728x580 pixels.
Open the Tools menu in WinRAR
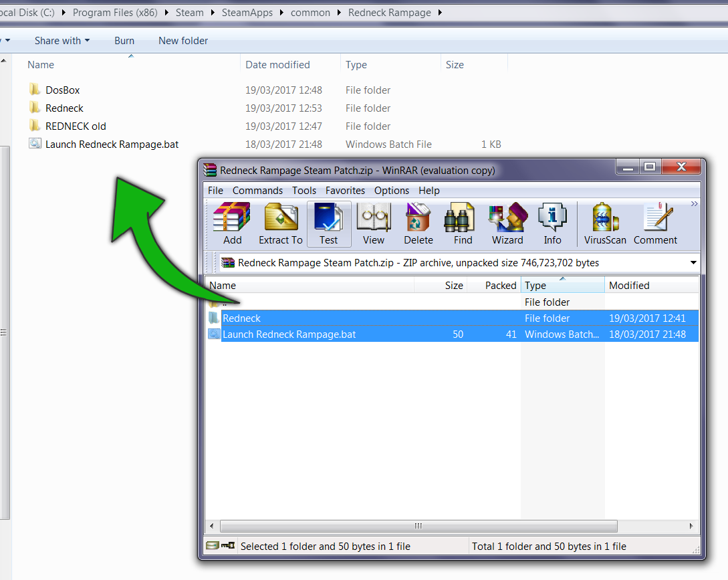(304, 191)
